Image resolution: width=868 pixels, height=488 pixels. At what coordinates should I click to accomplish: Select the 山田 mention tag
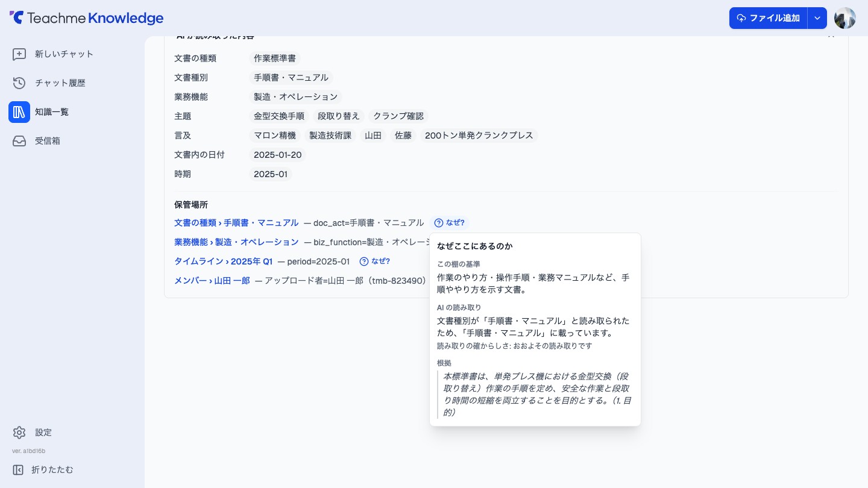point(373,136)
